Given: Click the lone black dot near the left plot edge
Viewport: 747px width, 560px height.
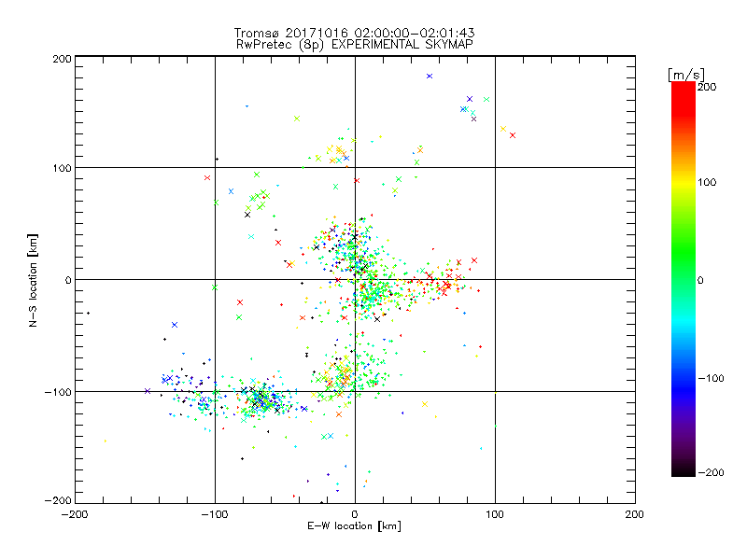Looking at the screenshot, I should point(88,313).
